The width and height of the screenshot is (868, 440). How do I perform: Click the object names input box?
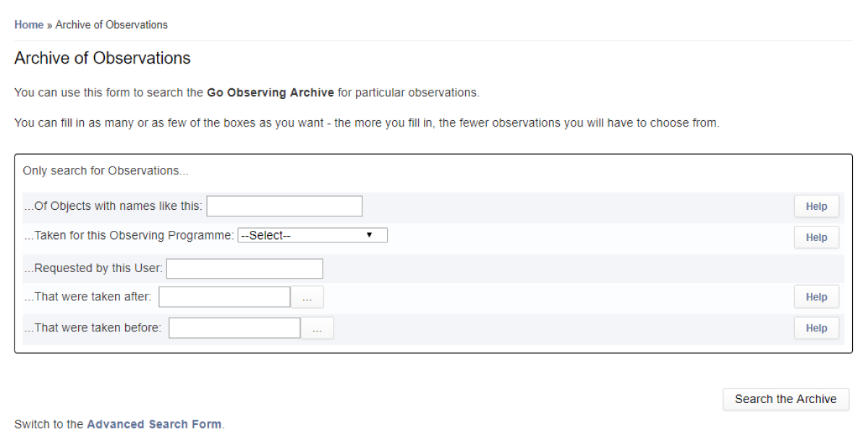coord(284,206)
